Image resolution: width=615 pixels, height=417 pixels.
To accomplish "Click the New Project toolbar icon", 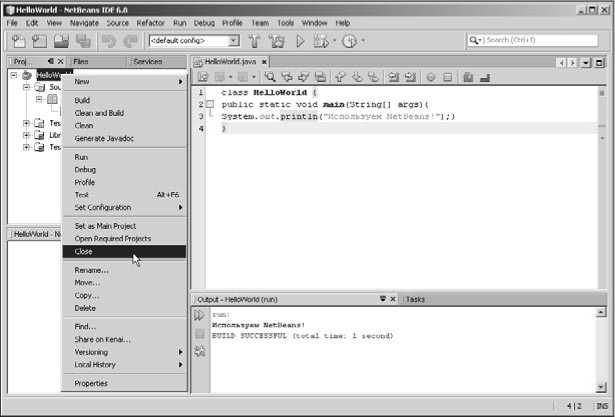I will point(39,41).
